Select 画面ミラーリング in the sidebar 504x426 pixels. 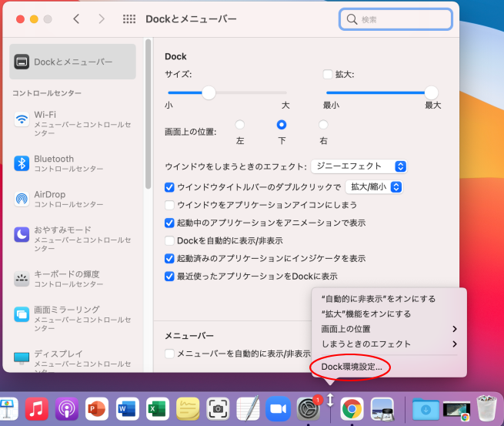(x=72, y=318)
